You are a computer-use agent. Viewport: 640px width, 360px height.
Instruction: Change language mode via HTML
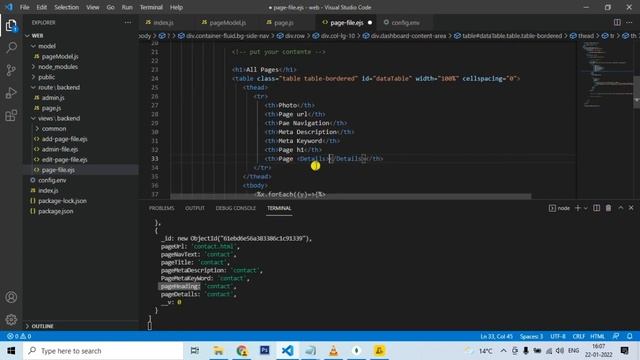point(598,336)
